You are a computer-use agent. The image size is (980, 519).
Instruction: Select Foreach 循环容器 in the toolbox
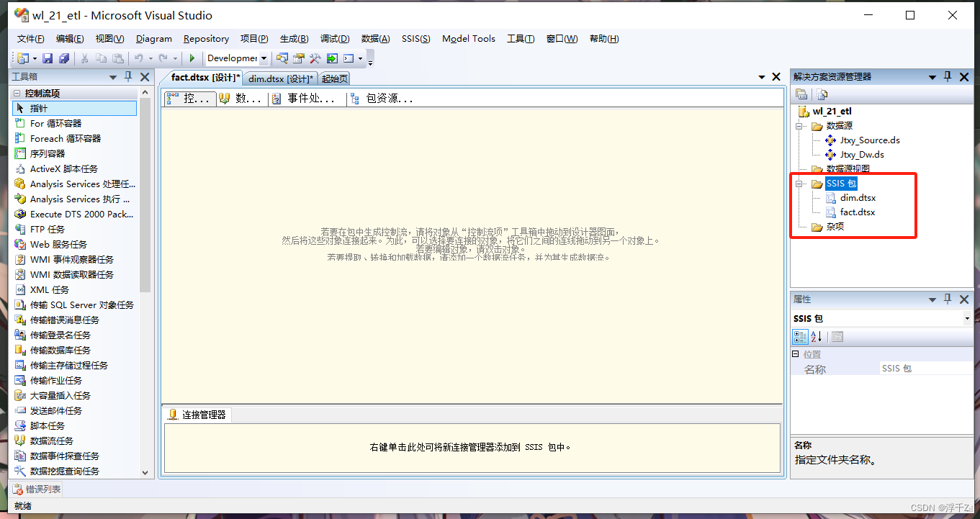click(x=75, y=138)
